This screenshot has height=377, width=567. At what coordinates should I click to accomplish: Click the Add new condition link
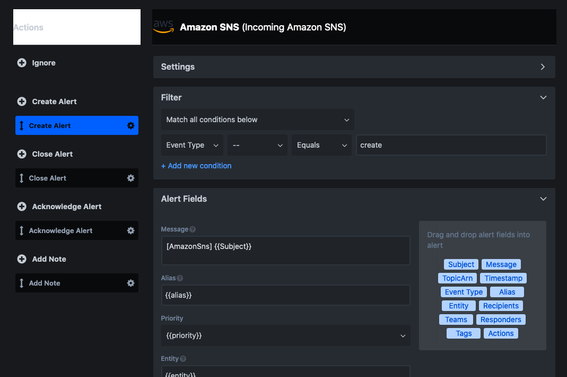point(196,166)
